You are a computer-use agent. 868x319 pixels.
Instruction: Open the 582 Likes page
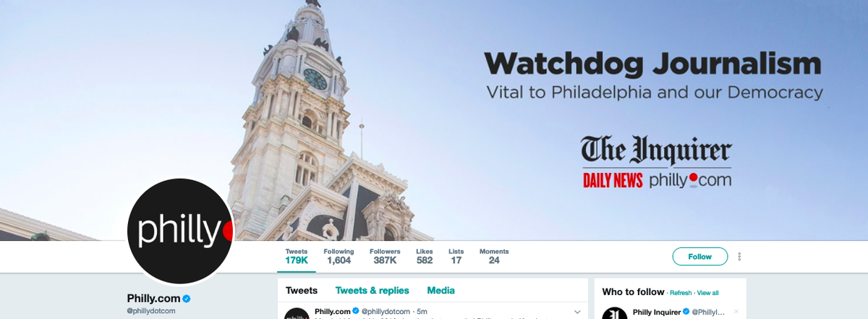pos(425,256)
